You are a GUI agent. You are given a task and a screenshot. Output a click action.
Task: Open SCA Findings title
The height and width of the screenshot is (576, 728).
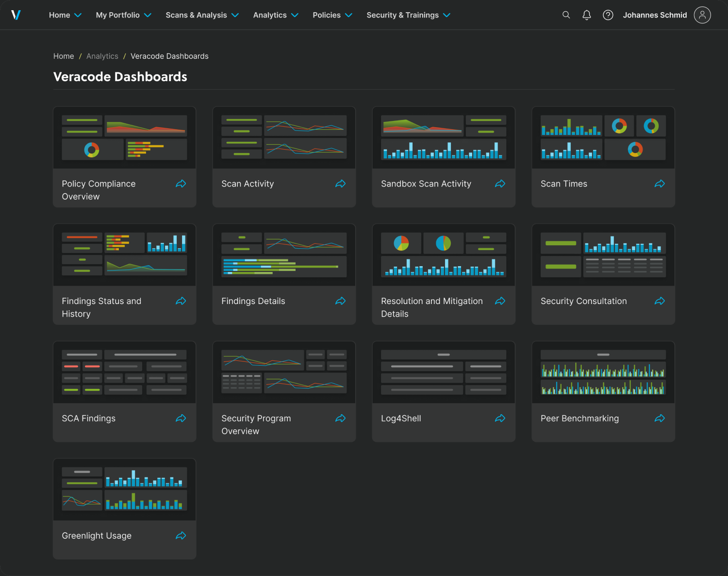click(89, 418)
